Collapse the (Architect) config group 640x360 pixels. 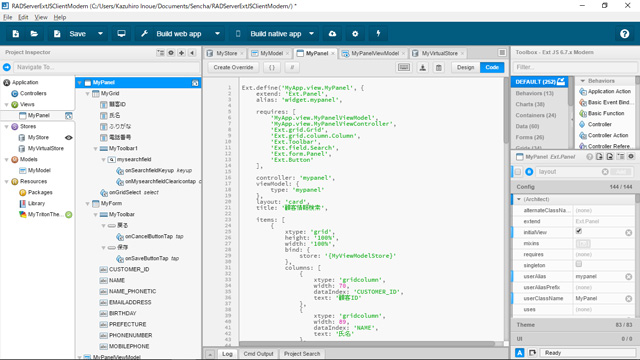click(x=519, y=199)
